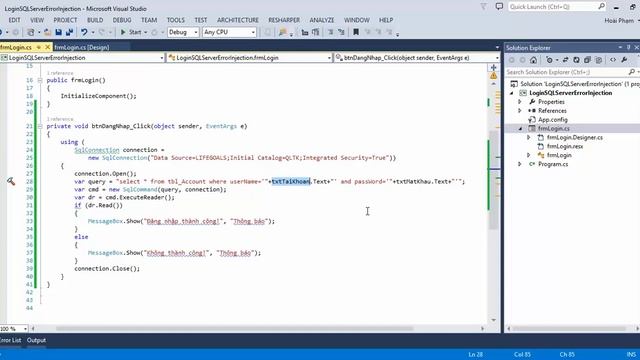Click in the Search Solution Explorer field

(567, 72)
